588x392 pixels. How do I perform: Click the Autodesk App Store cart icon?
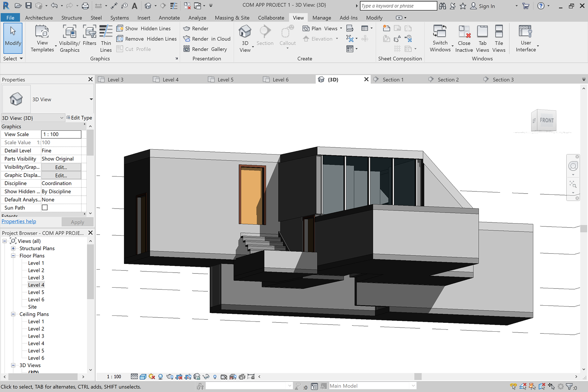(x=526, y=6)
